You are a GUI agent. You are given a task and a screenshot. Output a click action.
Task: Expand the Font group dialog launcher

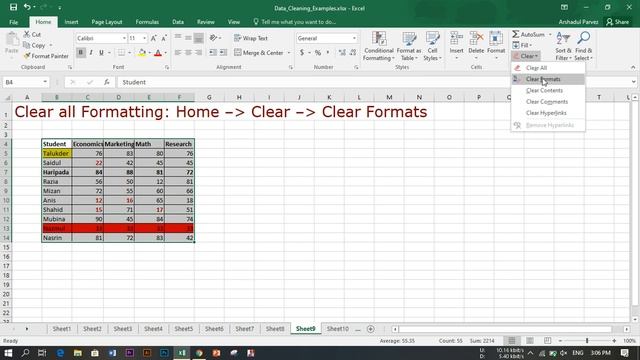pos(167,67)
